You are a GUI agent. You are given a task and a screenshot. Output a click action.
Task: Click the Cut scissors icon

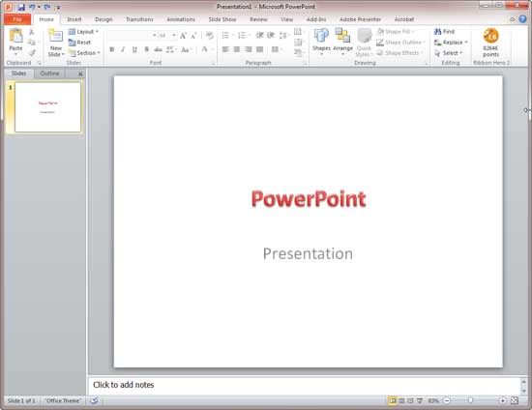pyautogui.click(x=32, y=32)
